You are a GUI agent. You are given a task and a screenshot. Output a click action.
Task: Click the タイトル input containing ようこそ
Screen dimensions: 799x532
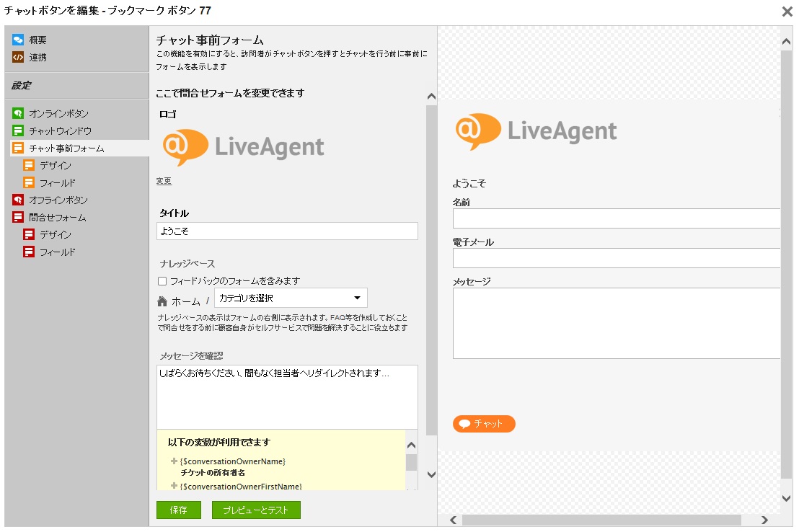pyautogui.click(x=287, y=231)
